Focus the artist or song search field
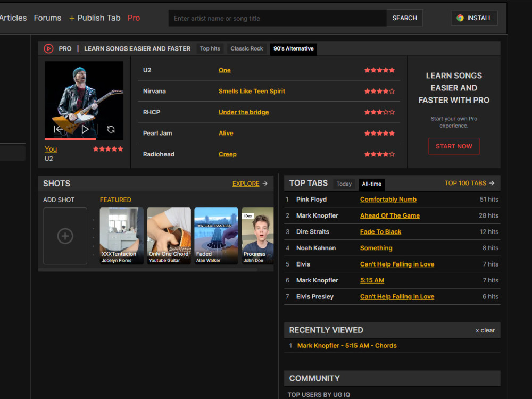Image resolution: width=532 pixels, height=399 pixels. click(277, 18)
